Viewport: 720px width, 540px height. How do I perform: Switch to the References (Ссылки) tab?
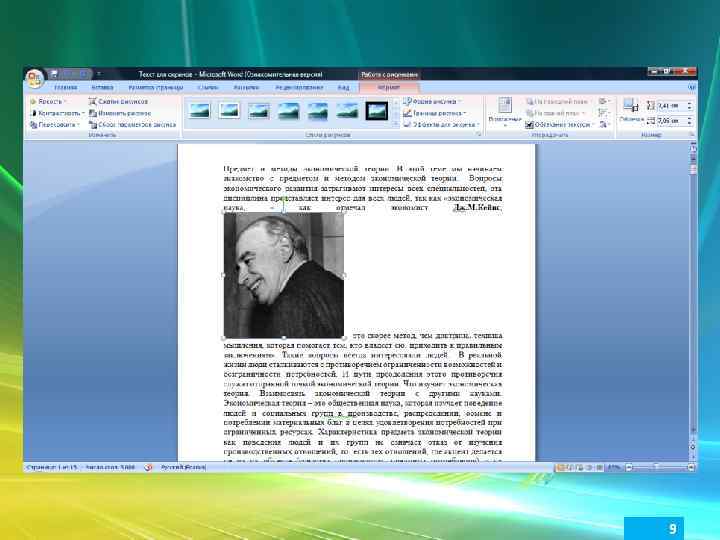tap(208, 87)
